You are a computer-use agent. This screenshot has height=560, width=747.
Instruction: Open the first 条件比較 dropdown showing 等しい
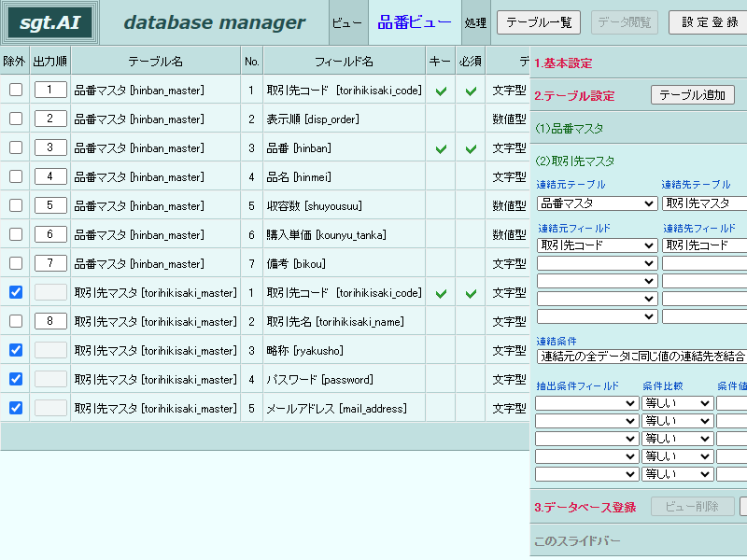pyautogui.click(x=677, y=403)
